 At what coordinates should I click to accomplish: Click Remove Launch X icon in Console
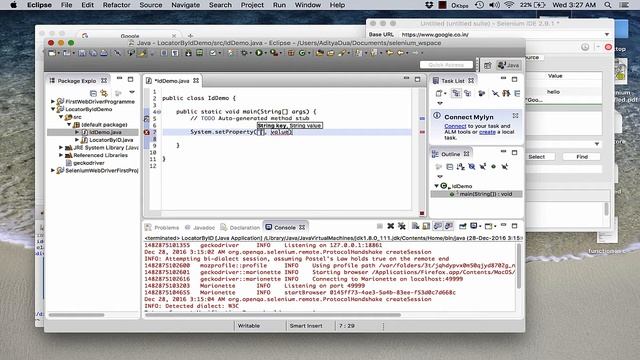click(391, 226)
